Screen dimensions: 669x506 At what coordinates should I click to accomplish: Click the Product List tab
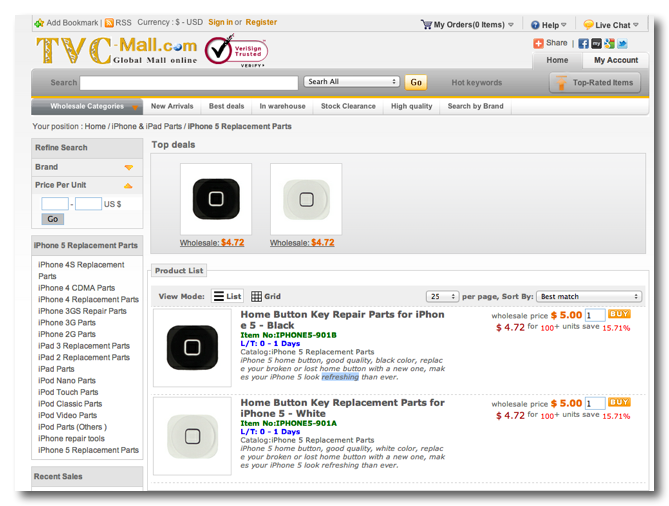[179, 270]
